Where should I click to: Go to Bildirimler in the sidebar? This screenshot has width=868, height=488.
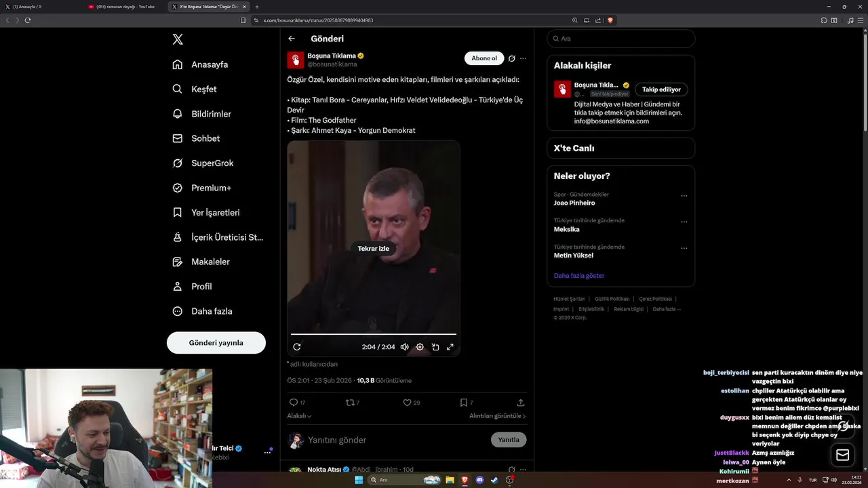pyautogui.click(x=201, y=114)
